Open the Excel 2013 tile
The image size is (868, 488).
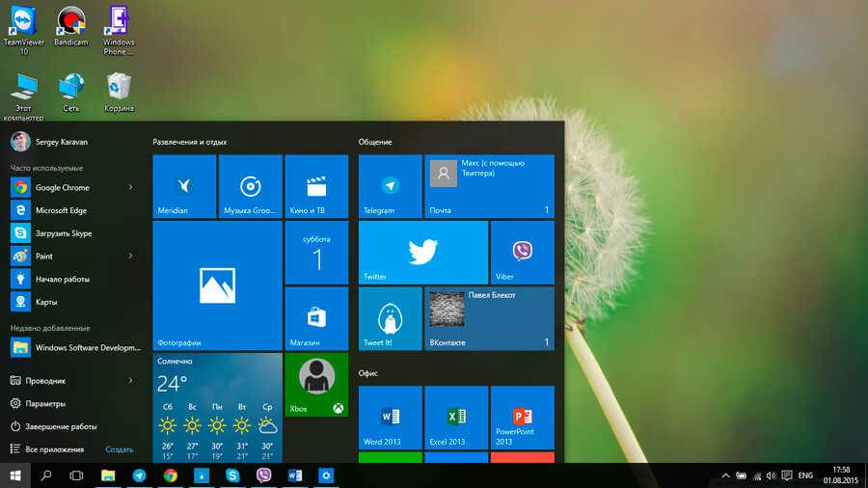[x=456, y=417]
